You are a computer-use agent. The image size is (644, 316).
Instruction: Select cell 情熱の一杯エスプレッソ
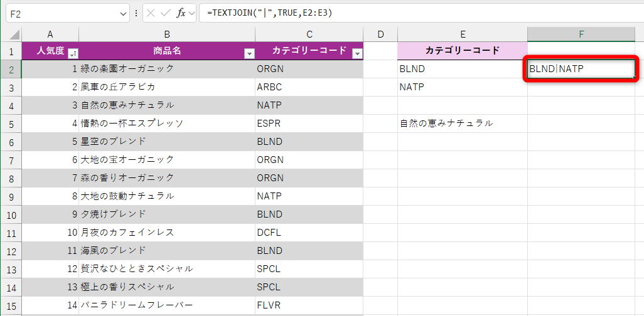point(167,123)
